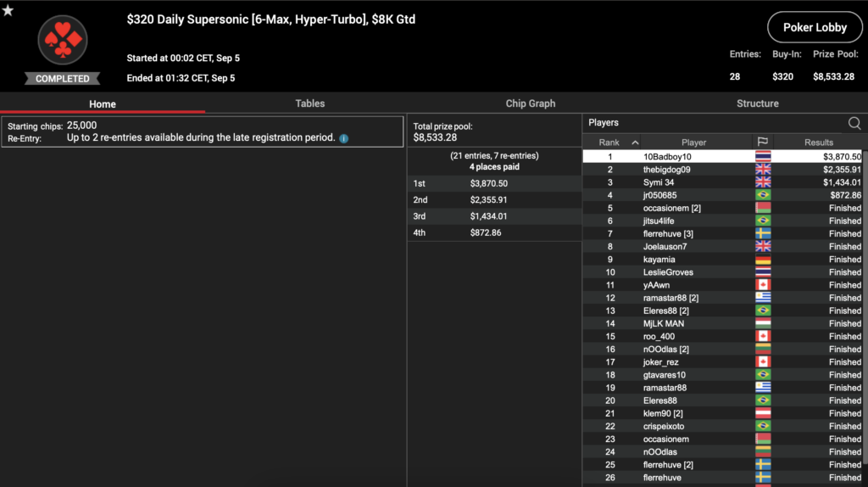Click yAAwn's Canada flag icon
Image resolution: width=868 pixels, height=487 pixels.
coord(763,285)
